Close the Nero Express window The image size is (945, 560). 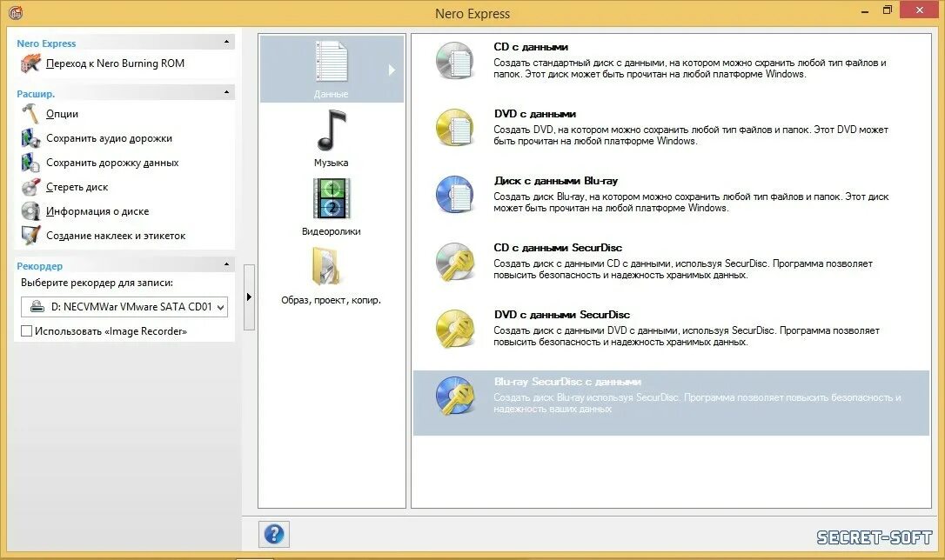920,10
